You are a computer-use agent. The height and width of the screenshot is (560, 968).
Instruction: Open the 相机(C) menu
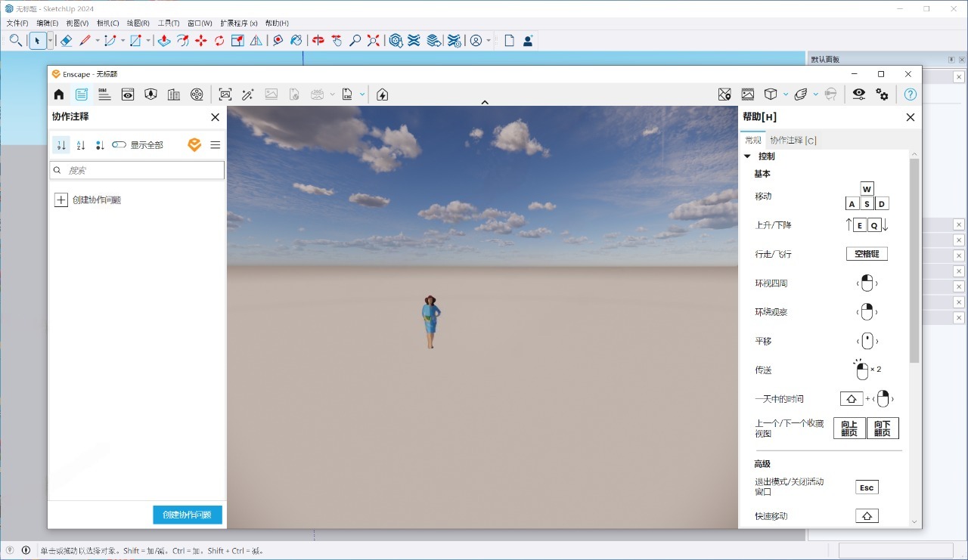pos(107,23)
